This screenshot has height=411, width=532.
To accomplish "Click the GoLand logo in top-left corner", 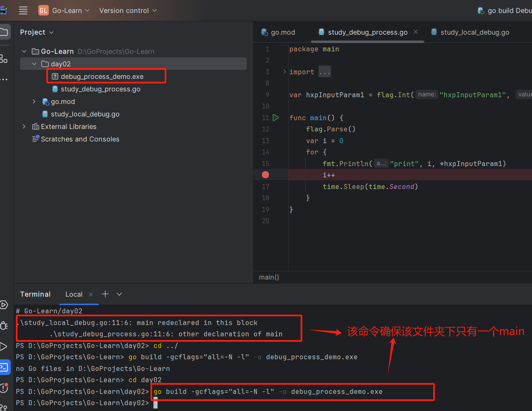I will (5, 10).
